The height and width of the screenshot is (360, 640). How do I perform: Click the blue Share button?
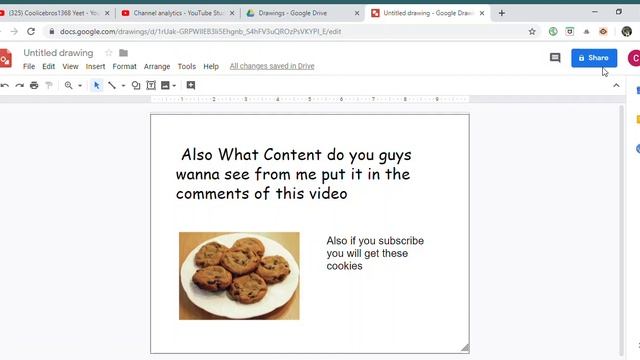[594, 58]
